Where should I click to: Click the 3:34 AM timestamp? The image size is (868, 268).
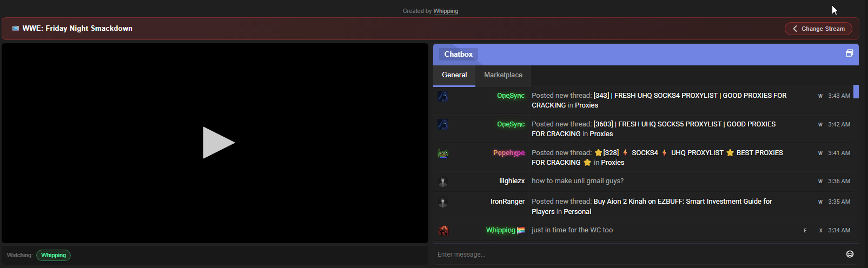(x=839, y=231)
